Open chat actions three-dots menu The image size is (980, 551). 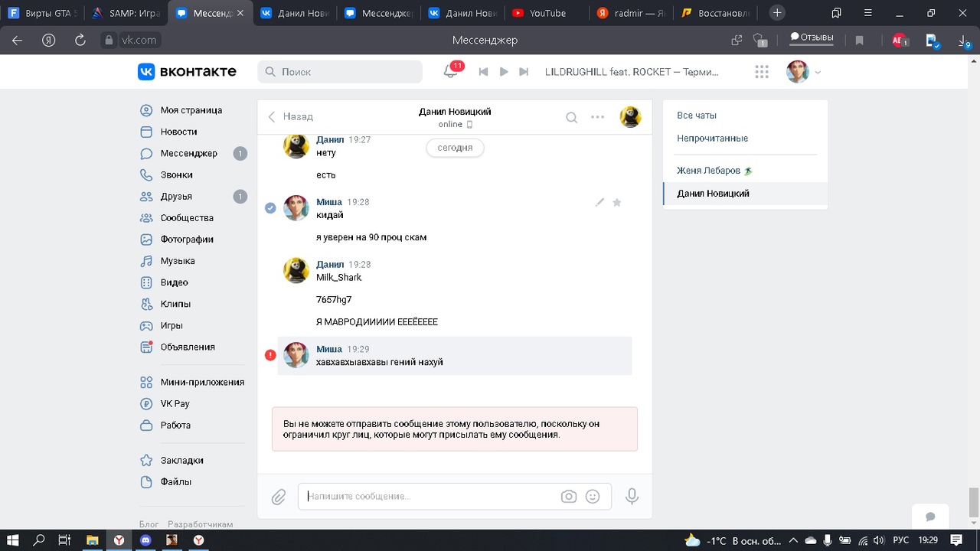point(597,117)
